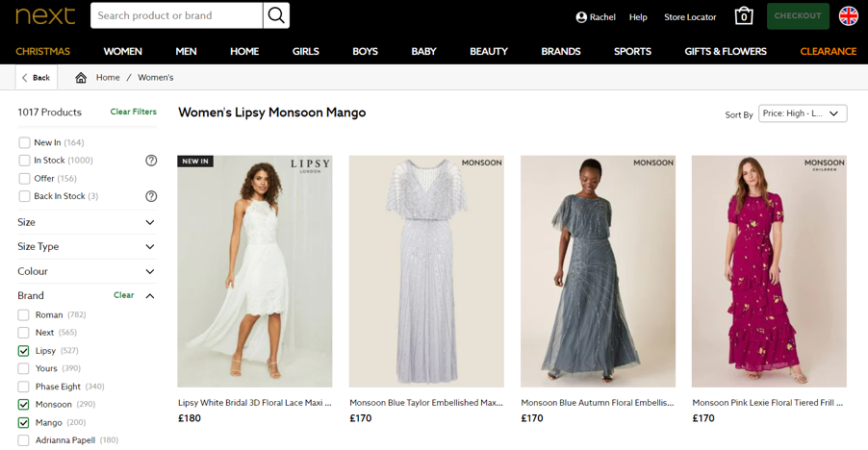Open the CLEARANCE menu
This screenshot has width=868, height=450.
click(x=829, y=51)
